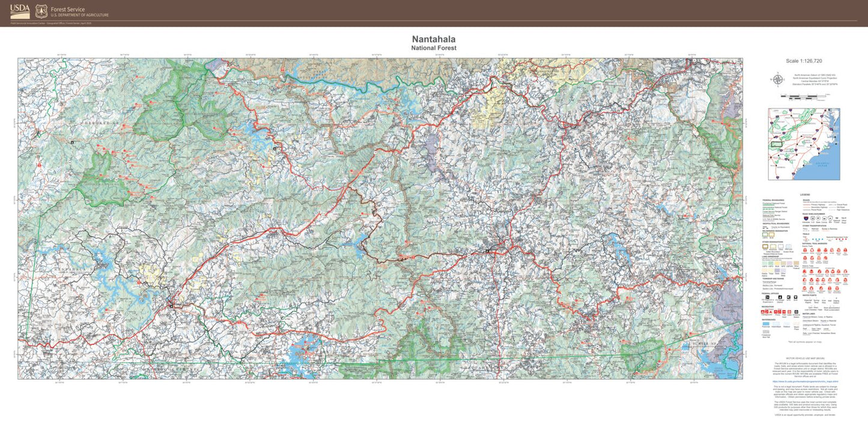Click a red National Trail Marker symbol

pyautogui.click(x=806, y=249)
